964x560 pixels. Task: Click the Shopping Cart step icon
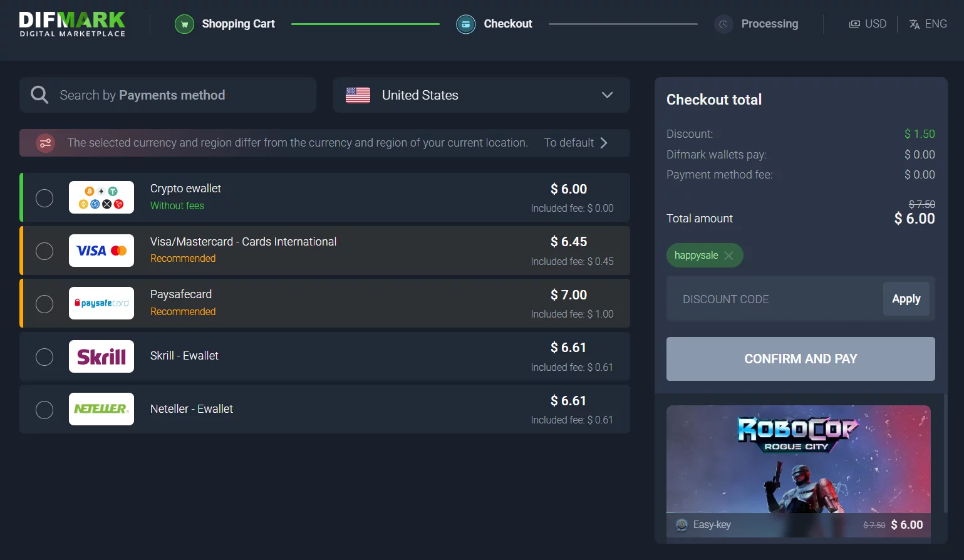pyautogui.click(x=184, y=24)
